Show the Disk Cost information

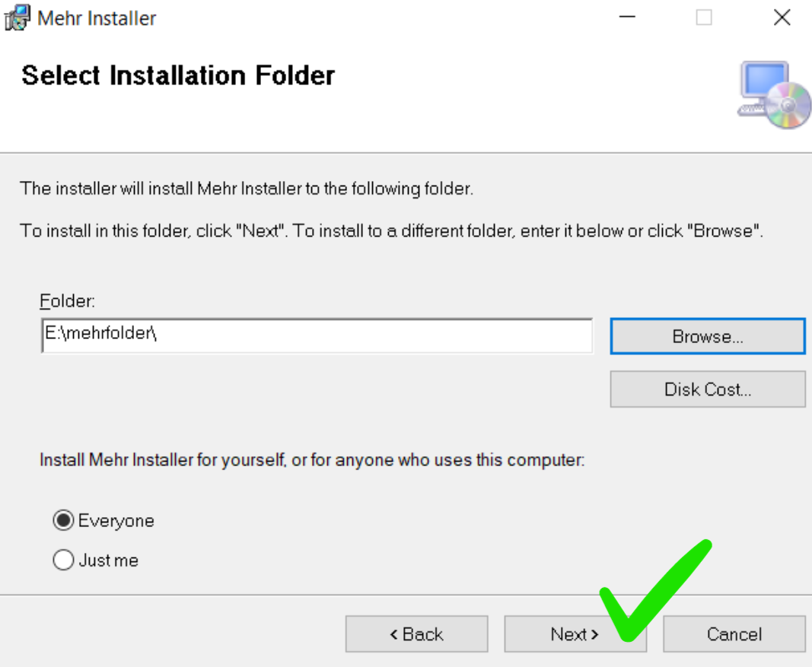pos(708,389)
